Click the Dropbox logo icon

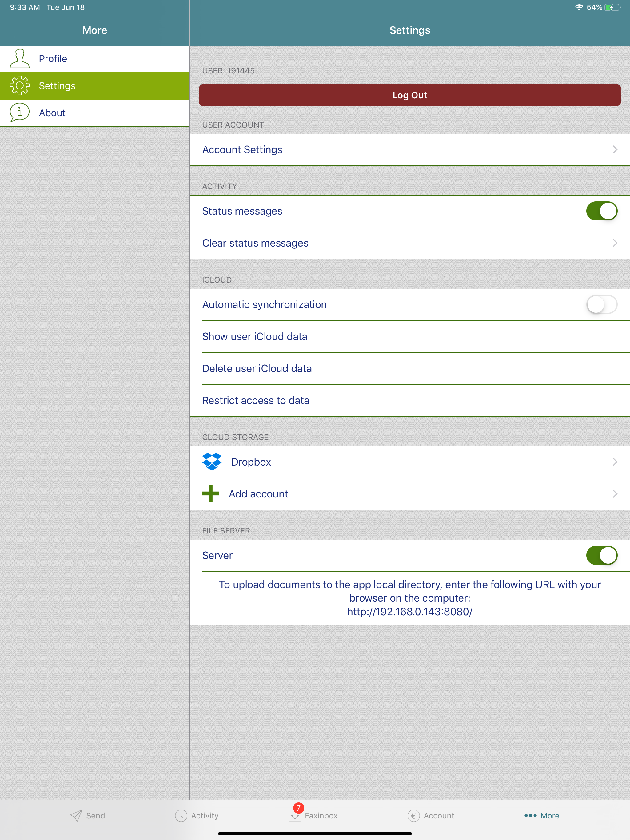click(x=212, y=462)
